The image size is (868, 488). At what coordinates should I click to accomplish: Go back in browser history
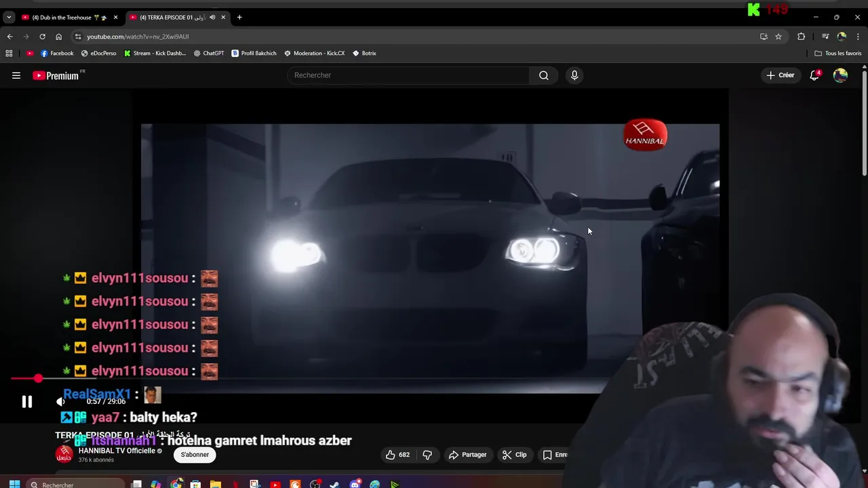pos(9,37)
